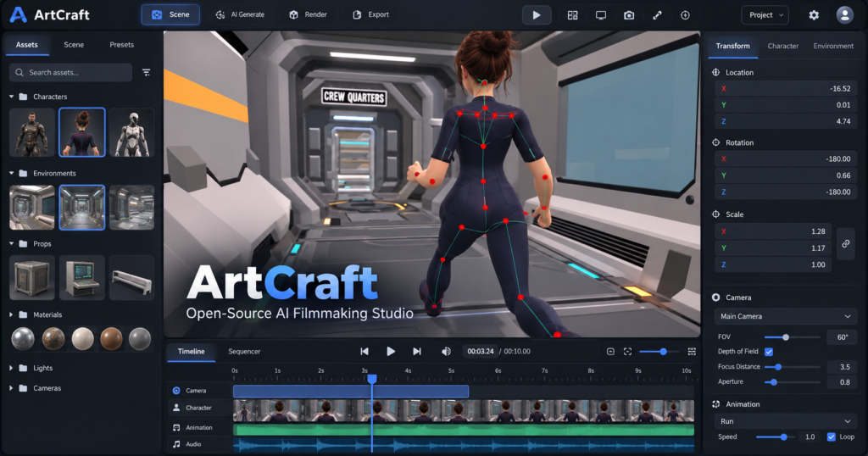Screen dimensions: 868x456
Task: Select the bench prop thumbnail
Action: [131, 278]
